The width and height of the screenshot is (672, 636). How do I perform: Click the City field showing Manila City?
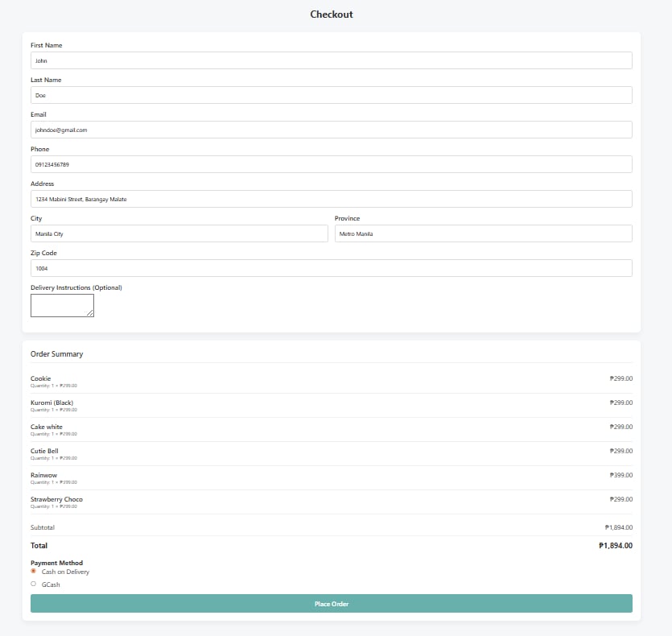[179, 233]
